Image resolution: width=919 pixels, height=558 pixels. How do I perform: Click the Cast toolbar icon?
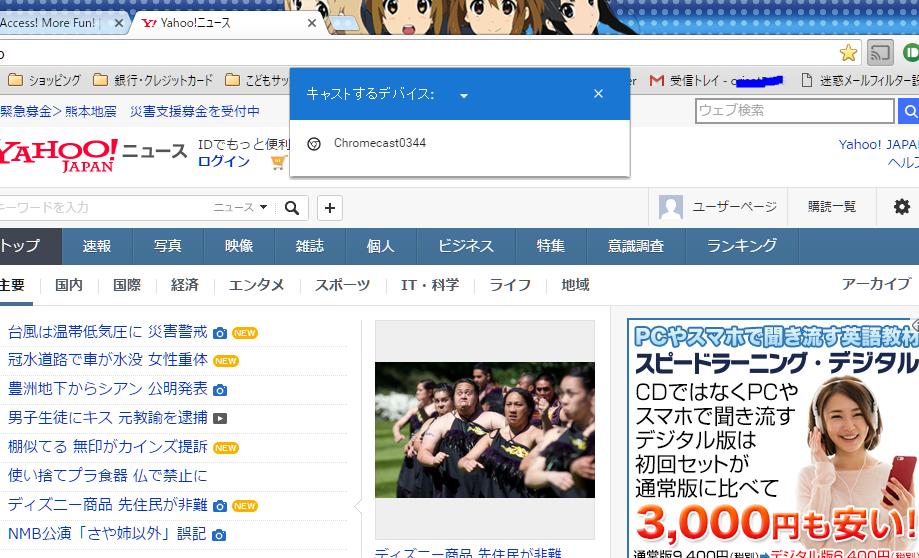880,53
